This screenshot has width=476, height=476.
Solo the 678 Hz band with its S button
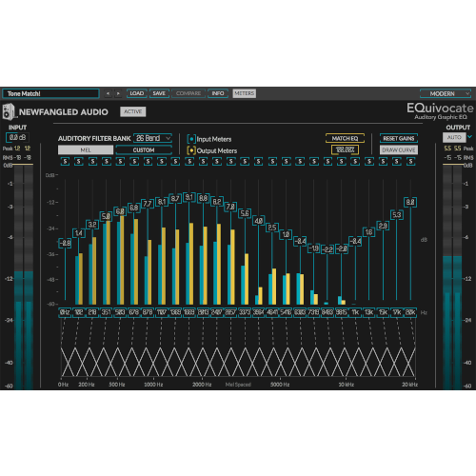(134, 162)
